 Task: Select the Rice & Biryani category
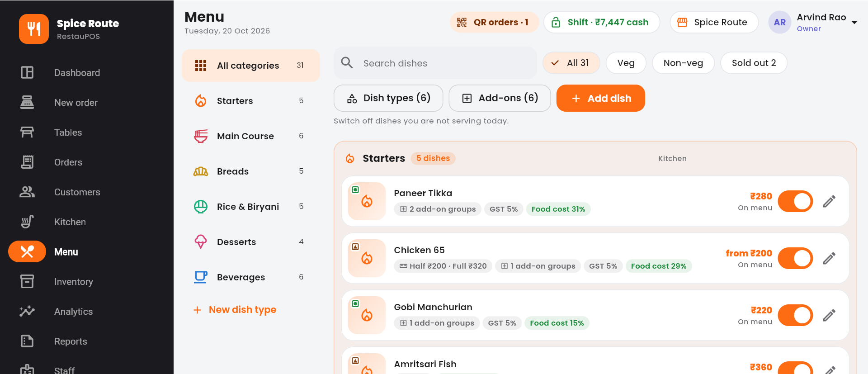[x=251, y=207]
